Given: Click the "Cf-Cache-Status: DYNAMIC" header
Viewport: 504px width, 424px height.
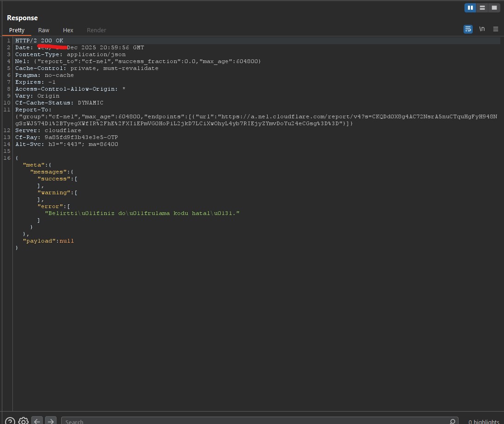Looking at the screenshot, I should click(59, 103).
